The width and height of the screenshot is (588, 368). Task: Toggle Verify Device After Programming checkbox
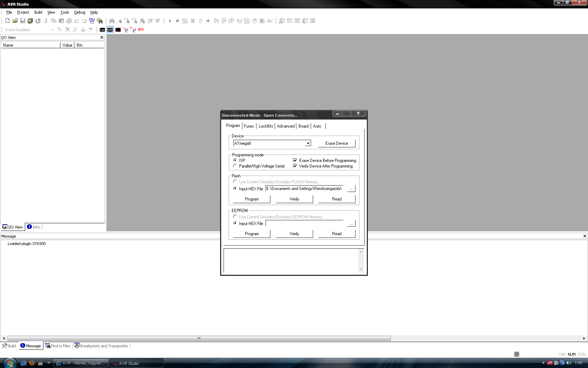[x=295, y=166]
